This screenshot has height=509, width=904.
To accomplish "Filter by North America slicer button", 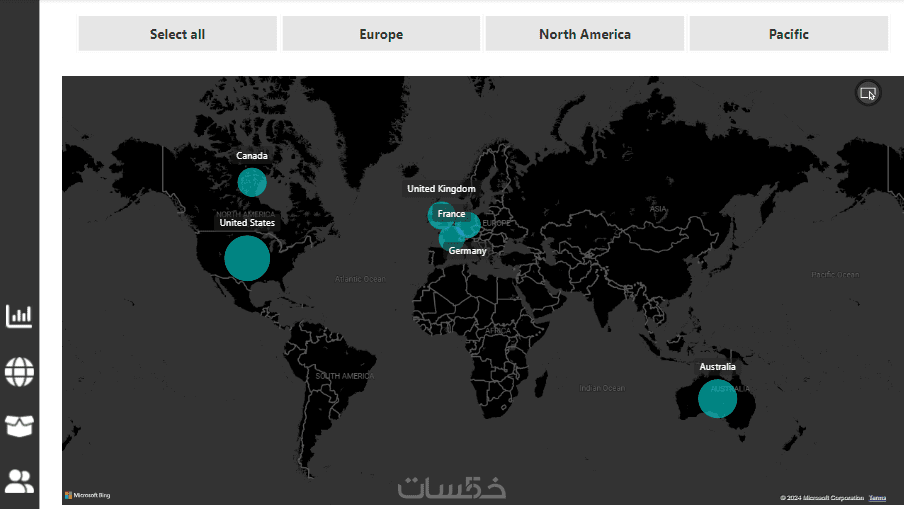I will [x=585, y=34].
